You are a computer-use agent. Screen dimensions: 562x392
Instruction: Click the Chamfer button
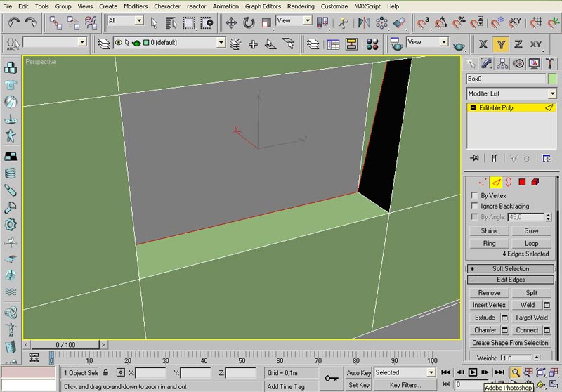pyautogui.click(x=485, y=330)
